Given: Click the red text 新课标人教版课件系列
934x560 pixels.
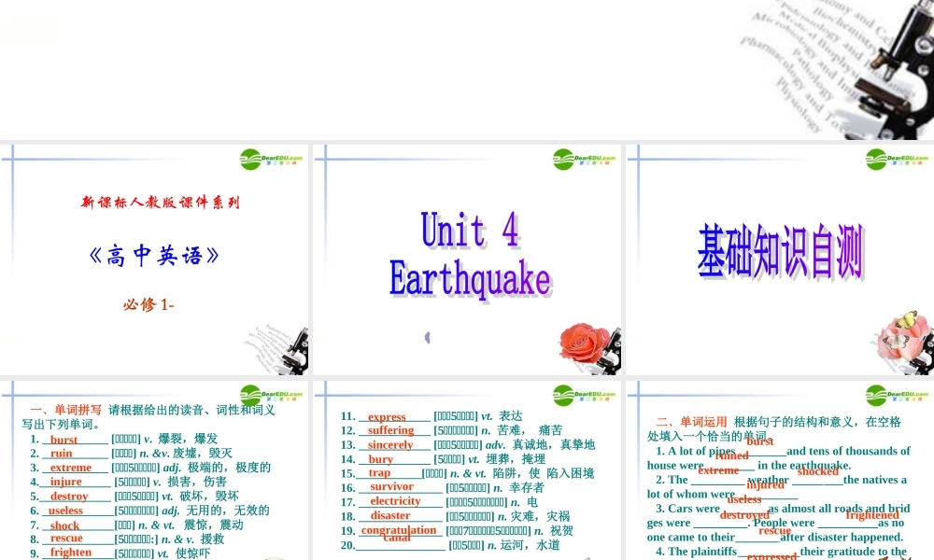Looking at the screenshot, I should pos(161,203).
